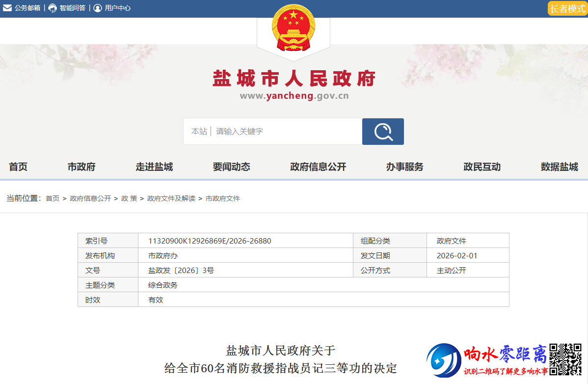Click the QR code image

[565, 359]
